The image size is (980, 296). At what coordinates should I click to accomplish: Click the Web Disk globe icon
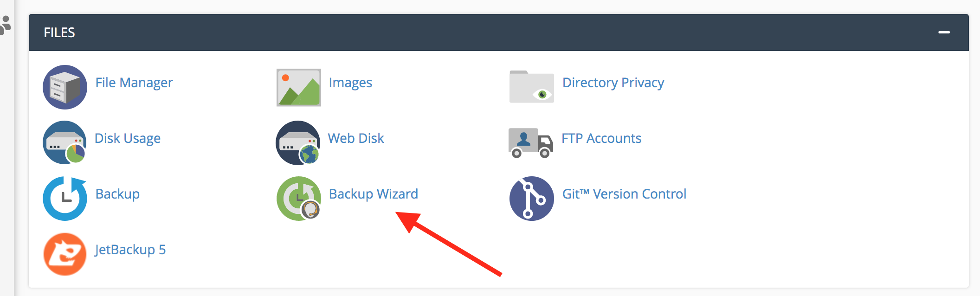(x=298, y=142)
